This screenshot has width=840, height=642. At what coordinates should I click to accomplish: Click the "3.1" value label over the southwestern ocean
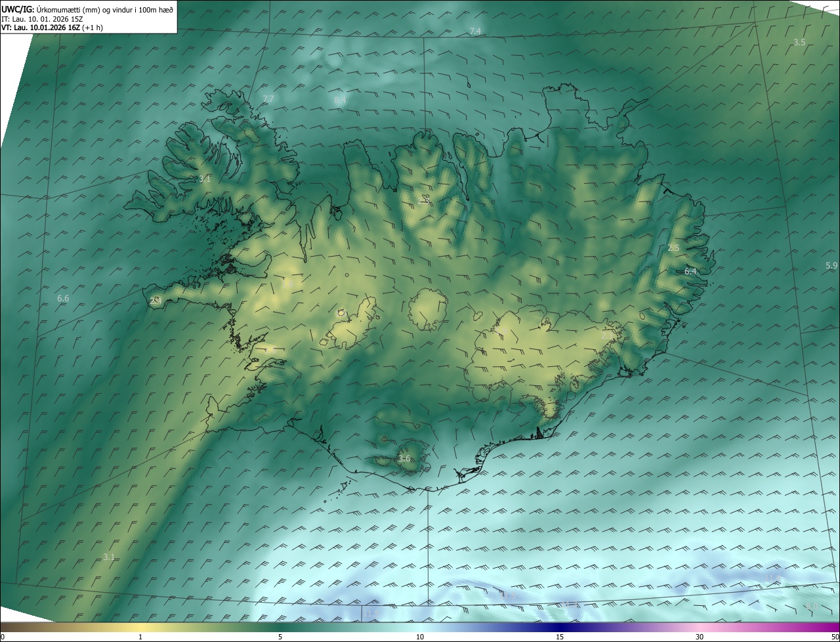tap(109, 557)
